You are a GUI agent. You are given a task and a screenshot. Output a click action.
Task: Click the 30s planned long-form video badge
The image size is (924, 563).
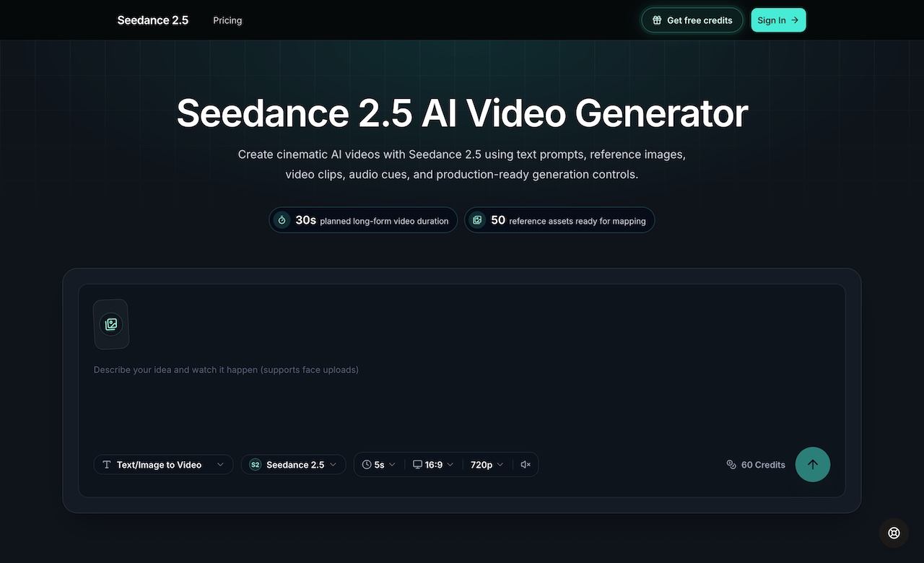[x=363, y=220]
